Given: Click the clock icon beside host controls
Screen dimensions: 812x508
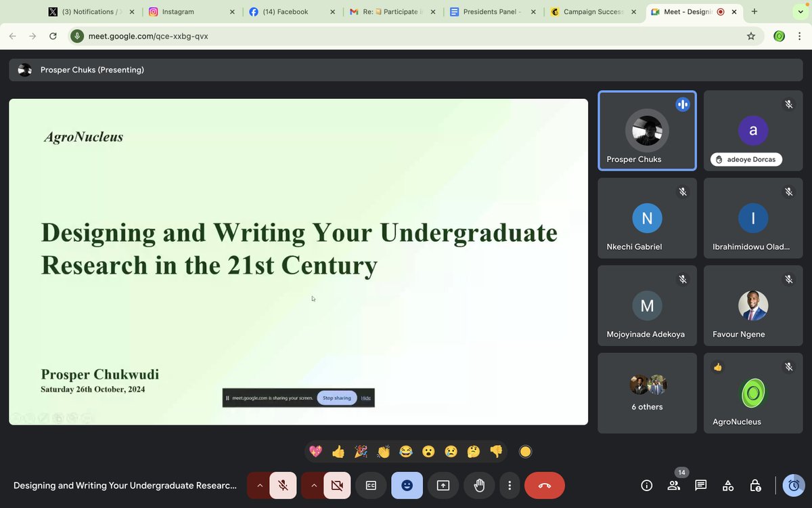Looking at the screenshot, I should click(x=794, y=485).
